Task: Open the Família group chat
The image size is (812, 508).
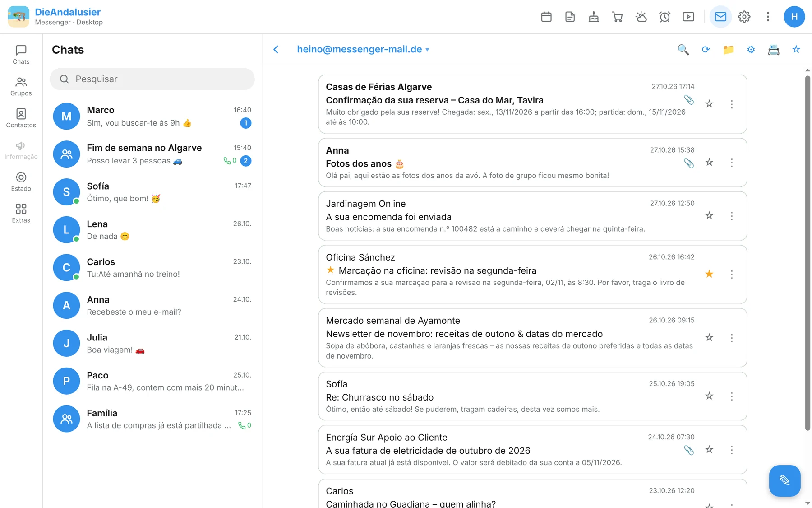Action: tap(152, 419)
